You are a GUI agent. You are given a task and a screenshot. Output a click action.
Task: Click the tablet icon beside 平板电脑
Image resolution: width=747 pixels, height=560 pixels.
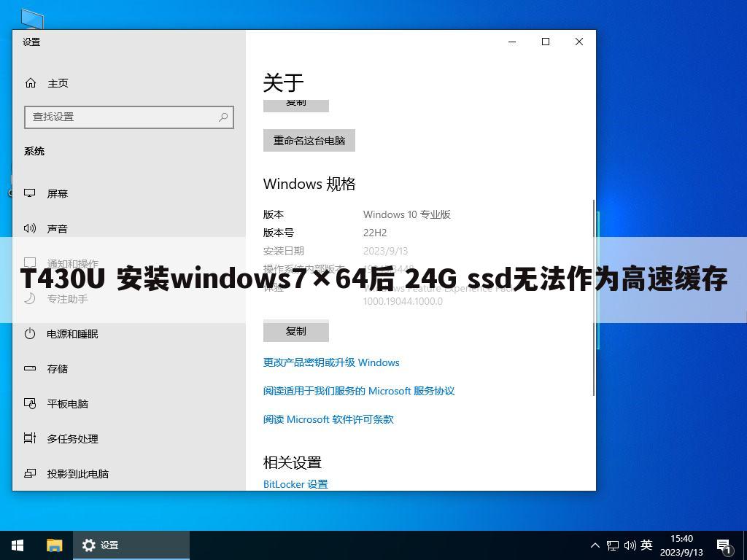click(x=29, y=404)
